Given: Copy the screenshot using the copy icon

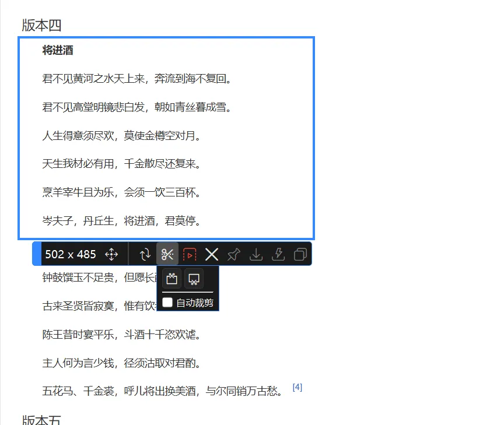Looking at the screenshot, I should point(300,254).
